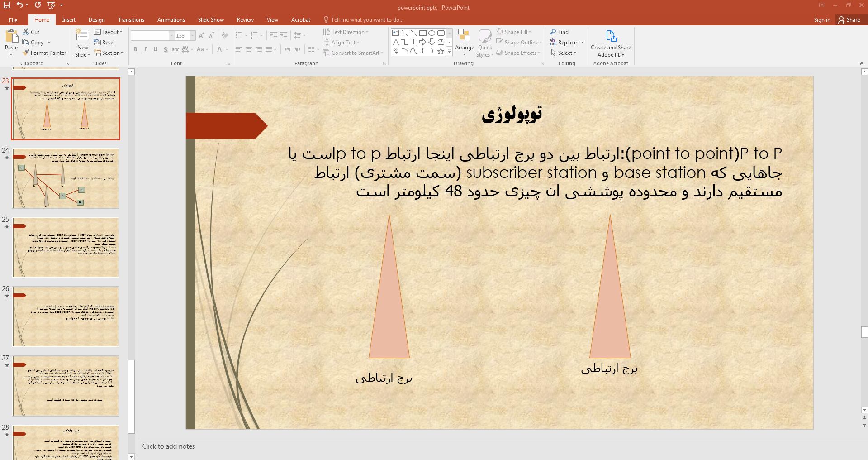
Task: Justify the text
Action: 269,49
